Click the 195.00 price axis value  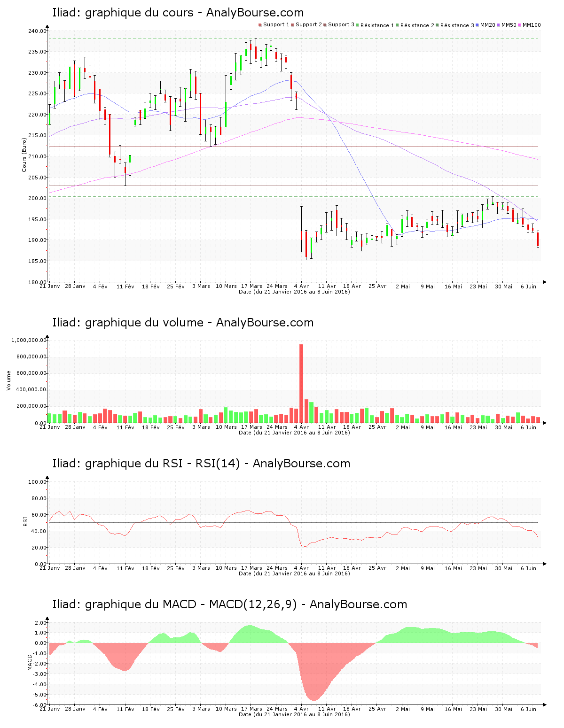38,219
